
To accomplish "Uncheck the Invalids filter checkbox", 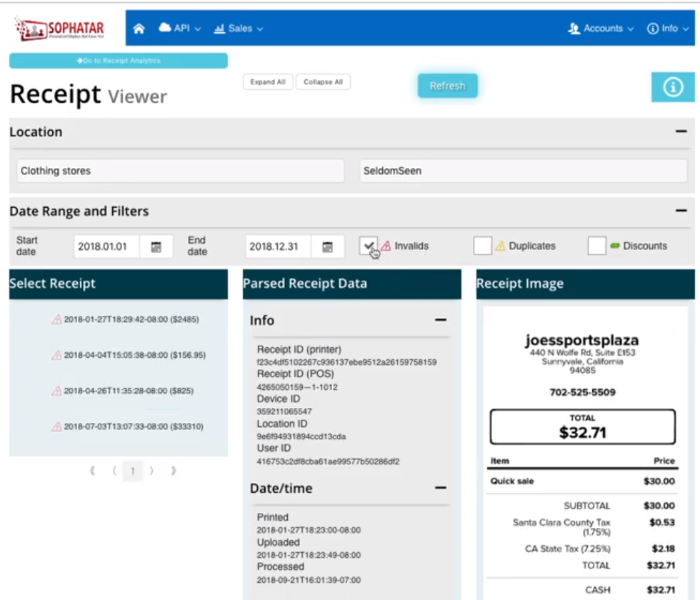I will [369, 245].
